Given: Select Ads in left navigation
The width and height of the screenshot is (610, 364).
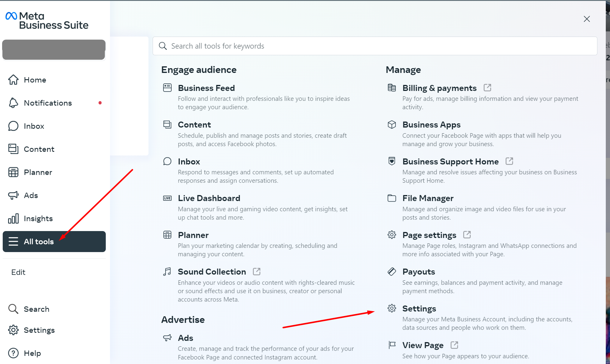Looking at the screenshot, I should pos(54,195).
